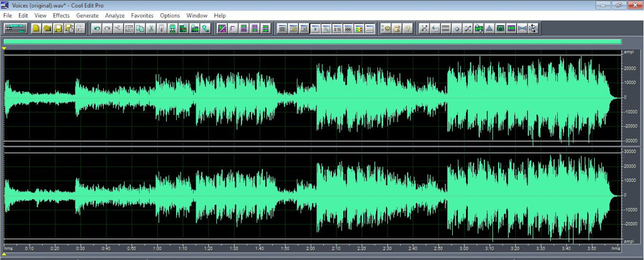Viewport: 644px width, 260px height.
Task: Undo the last edit with the green arrow
Action: pyautogui.click(x=97, y=28)
